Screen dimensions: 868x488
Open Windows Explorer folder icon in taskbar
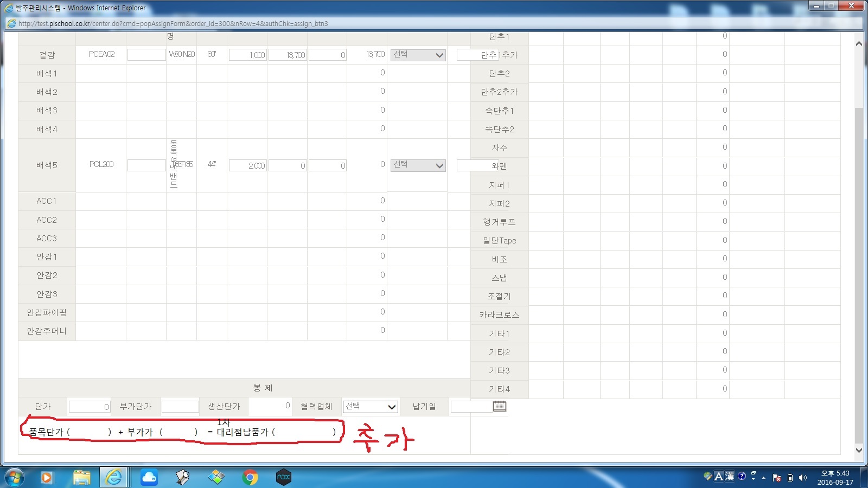point(81,477)
